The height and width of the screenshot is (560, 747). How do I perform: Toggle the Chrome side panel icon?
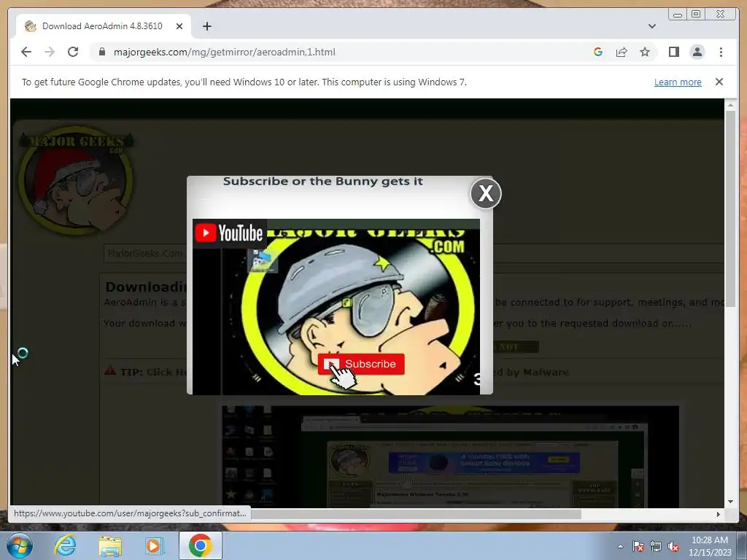click(x=673, y=52)
